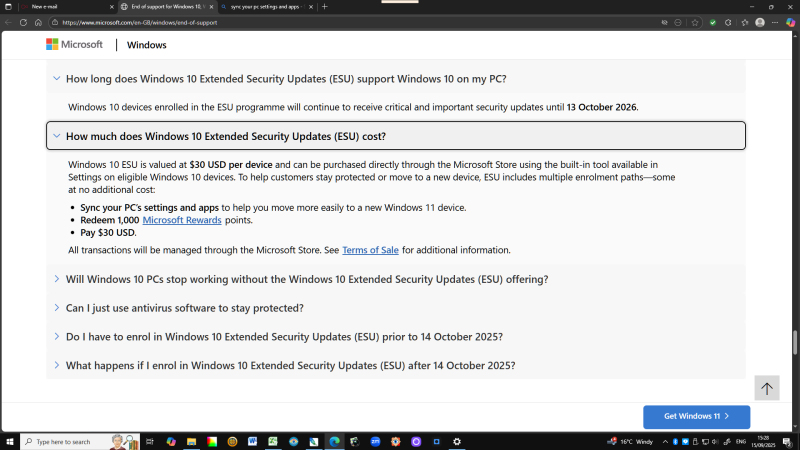Click the Get Windows 11 button
This screenshot has height=450, width=800.
pyautogui.click(x=696, y=416)
